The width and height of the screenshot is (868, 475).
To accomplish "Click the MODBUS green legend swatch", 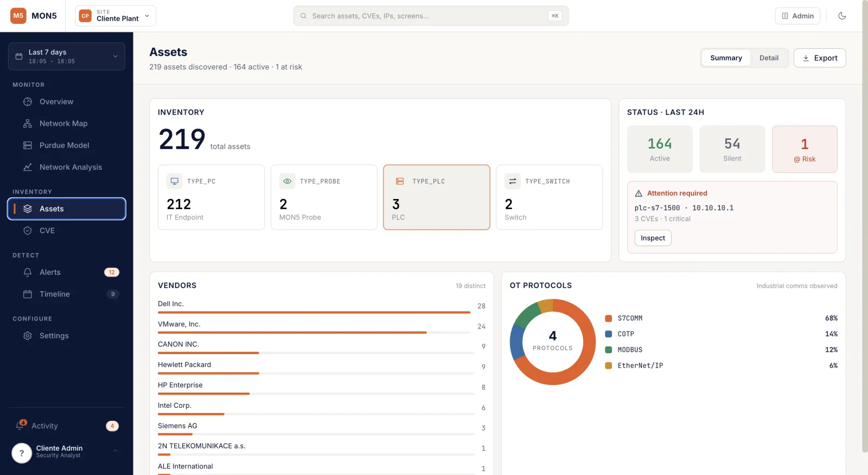I will [609, 350].
